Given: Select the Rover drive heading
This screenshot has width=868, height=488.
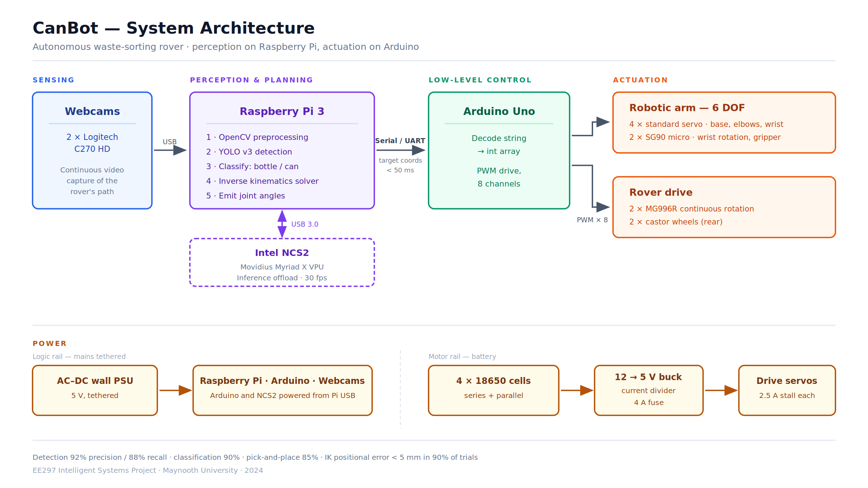Looking at the screenshot, I should point(661,192).
